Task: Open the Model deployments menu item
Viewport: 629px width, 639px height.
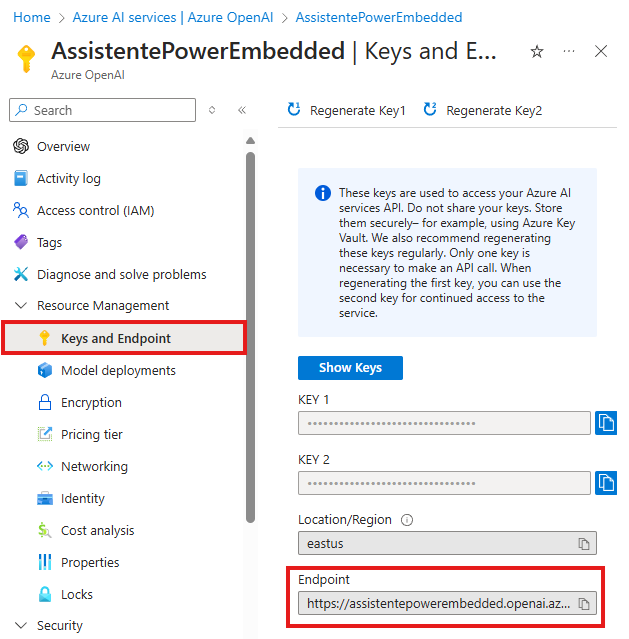Action: click(118, 370)
